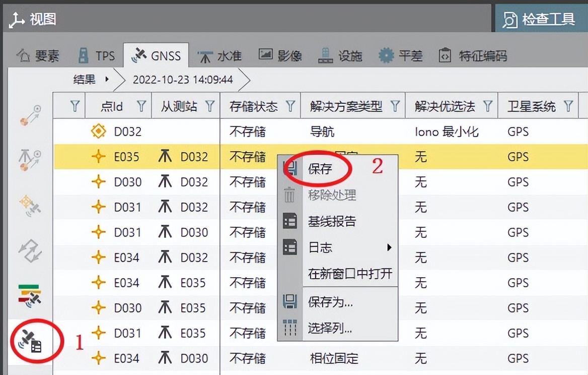588x375 pixels.
Task: Open the 设施 tab
Action: 340,56
